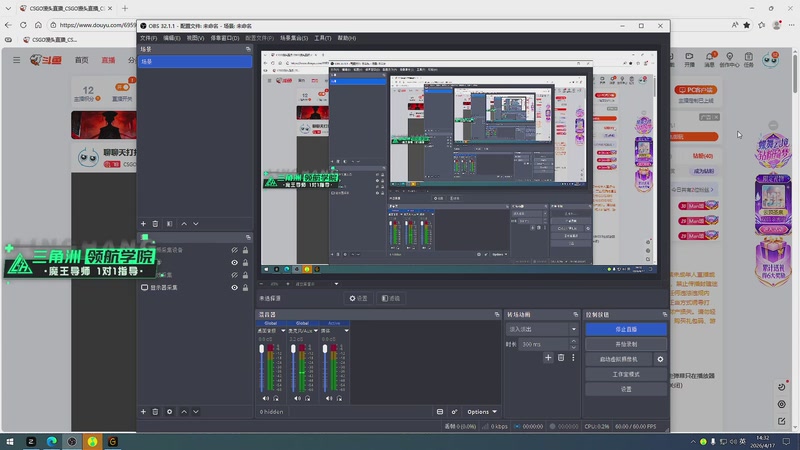
Task: Open the first mixer channel dropdown arrow
Action: click(283, 331)
